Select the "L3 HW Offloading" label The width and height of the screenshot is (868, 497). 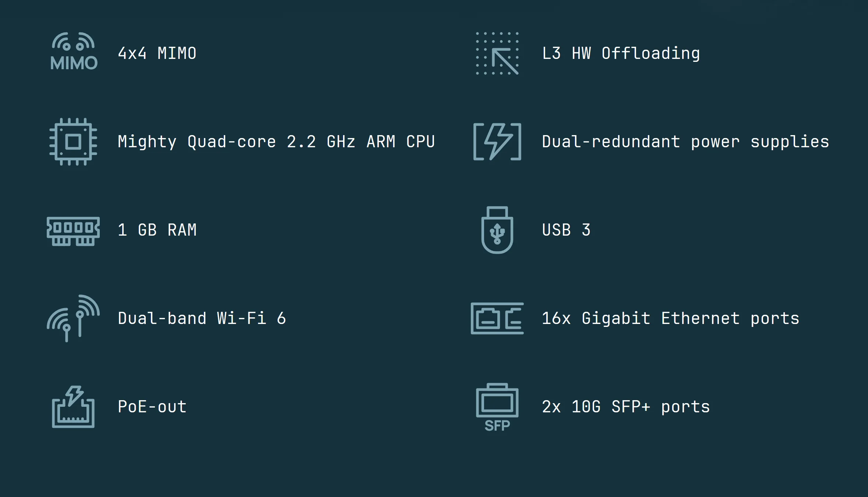click(x=621, y=53)
